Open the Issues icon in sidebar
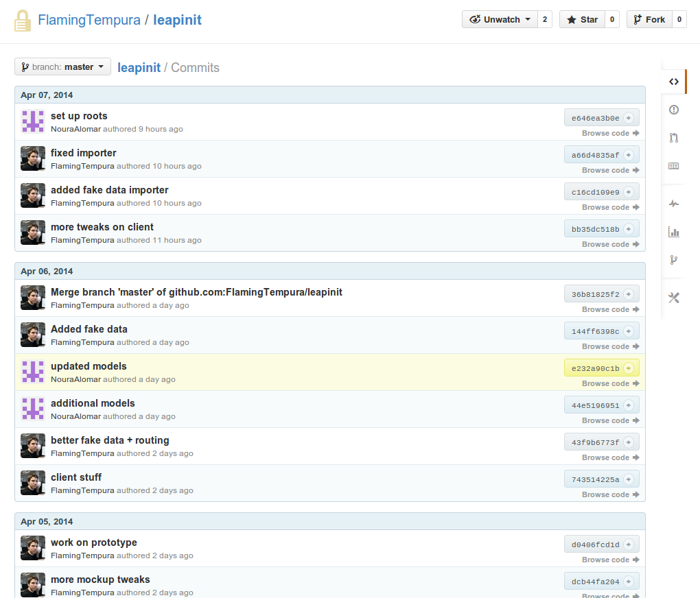 (x=673, y=110)
